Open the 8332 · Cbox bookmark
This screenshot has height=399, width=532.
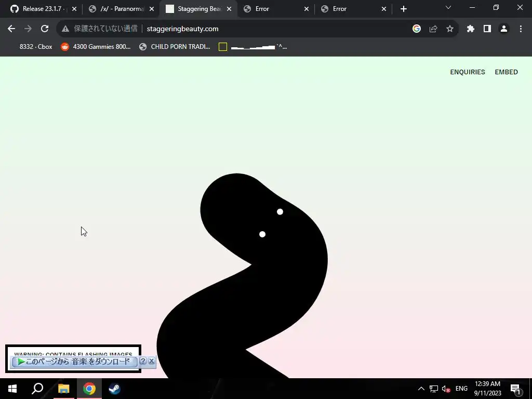(36, 47)
